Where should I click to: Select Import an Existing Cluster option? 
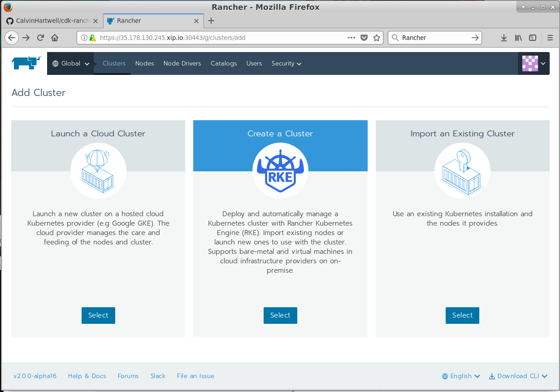[x=462, y=315]
